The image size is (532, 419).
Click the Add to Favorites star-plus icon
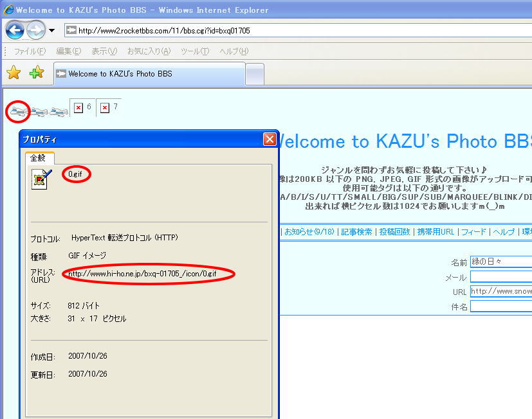37,73
